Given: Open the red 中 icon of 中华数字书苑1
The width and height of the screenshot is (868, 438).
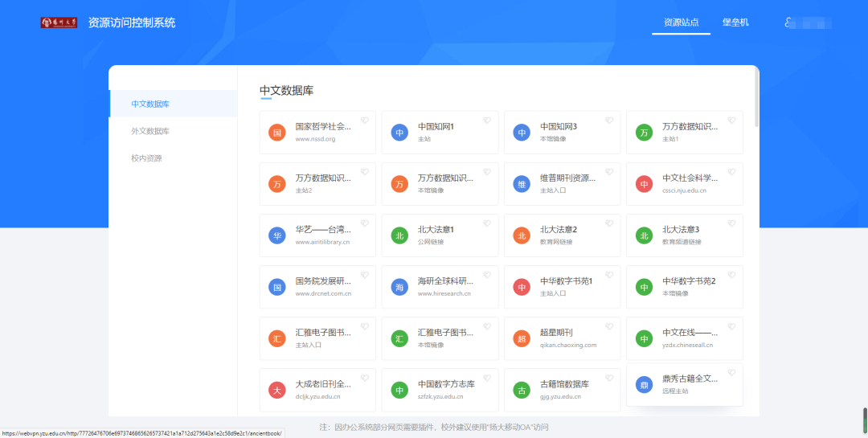Looking at the screenshot, I should click(x=522, y=287).
